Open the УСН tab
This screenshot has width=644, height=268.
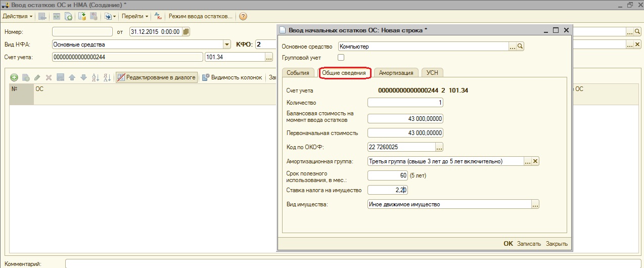coord(432,73)
